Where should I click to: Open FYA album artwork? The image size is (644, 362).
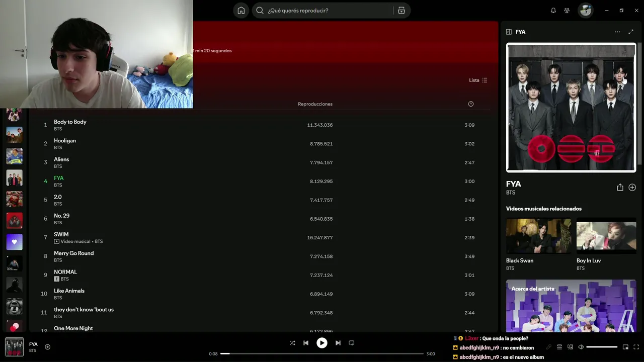pyautogui.click(x=571, y=108)
